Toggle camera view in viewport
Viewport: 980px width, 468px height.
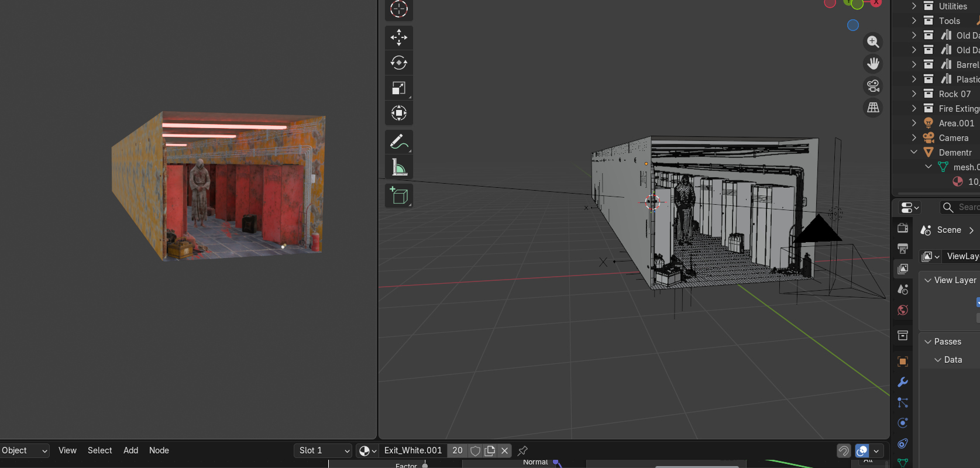[873, 86]
